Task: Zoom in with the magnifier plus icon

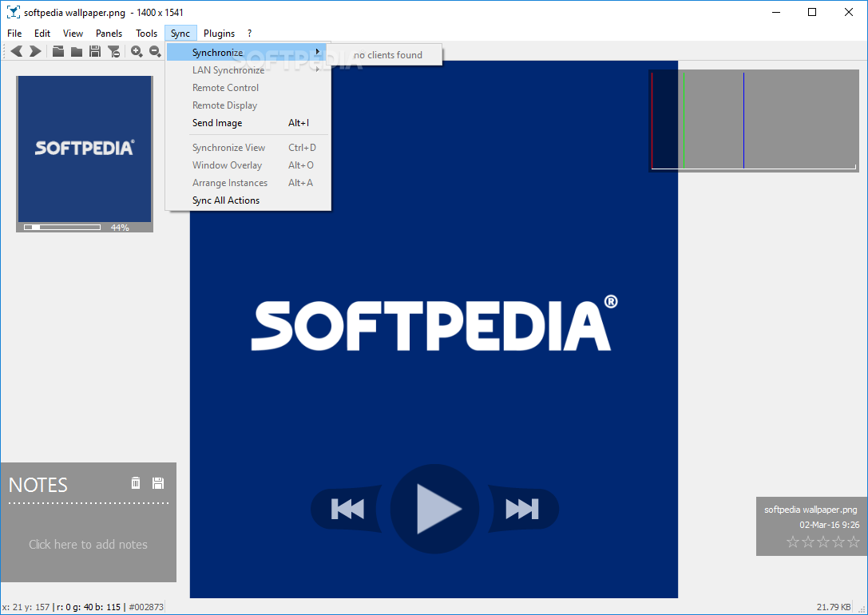Action: (137, 51)
